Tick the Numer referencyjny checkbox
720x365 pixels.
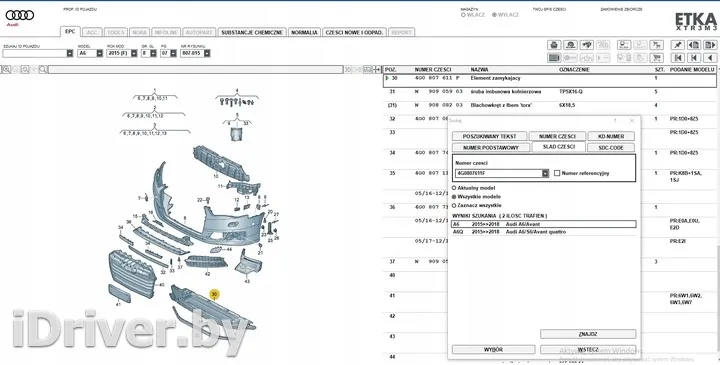557,173
